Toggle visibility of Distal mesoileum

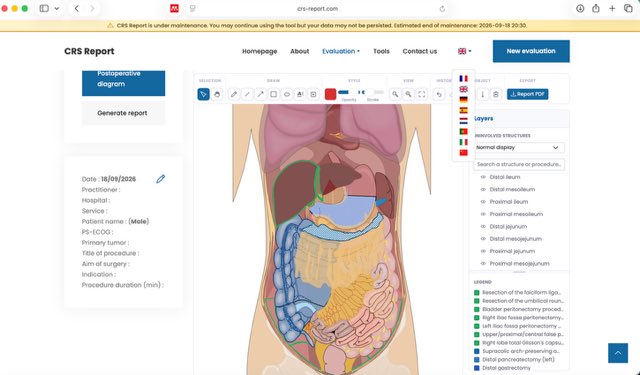click(483, 189)
